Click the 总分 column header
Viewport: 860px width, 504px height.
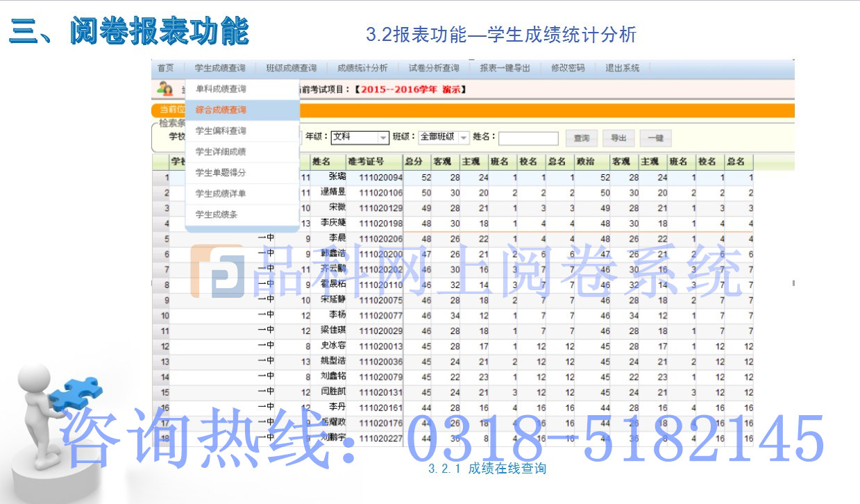pos(414,162)
